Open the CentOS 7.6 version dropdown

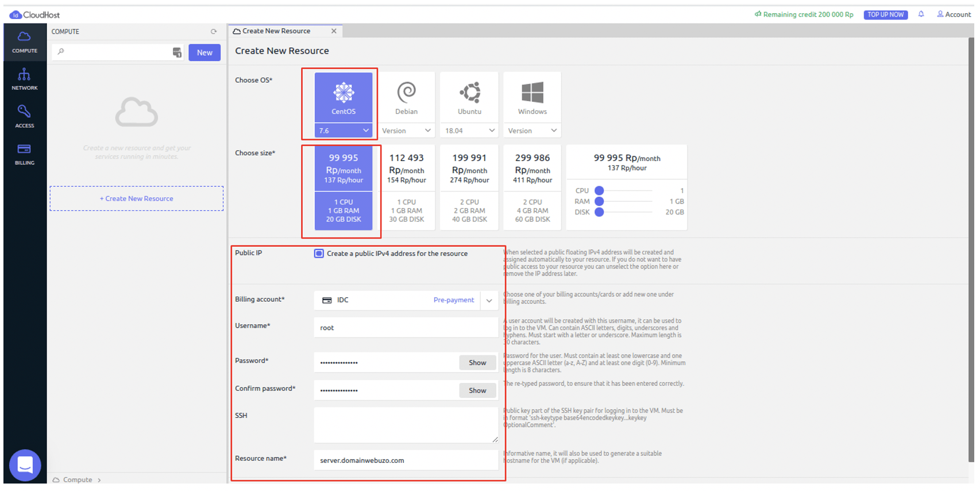(344, 131)
